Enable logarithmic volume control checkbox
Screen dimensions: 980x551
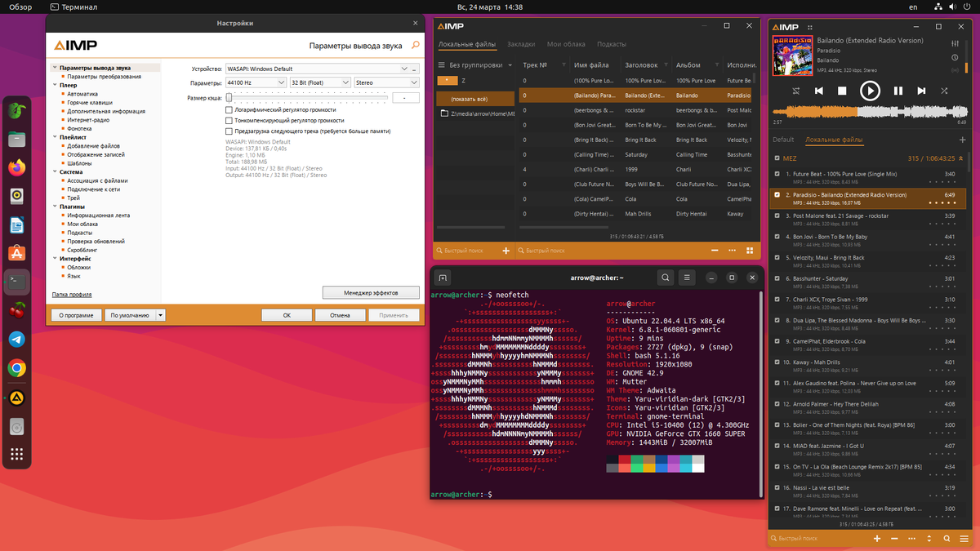tap(229, 109)
